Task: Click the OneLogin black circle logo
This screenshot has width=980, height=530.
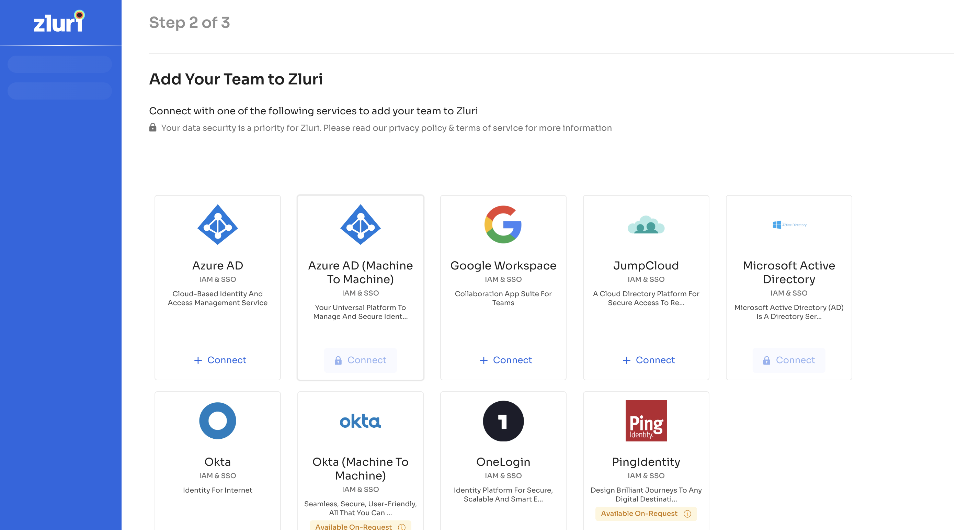Action: (x=503, y=421)
